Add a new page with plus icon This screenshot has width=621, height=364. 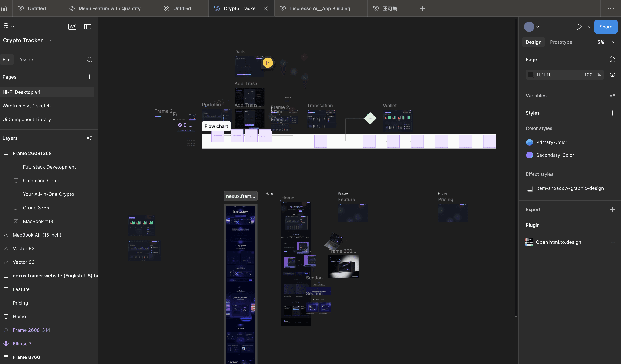[x=89, y=77]
